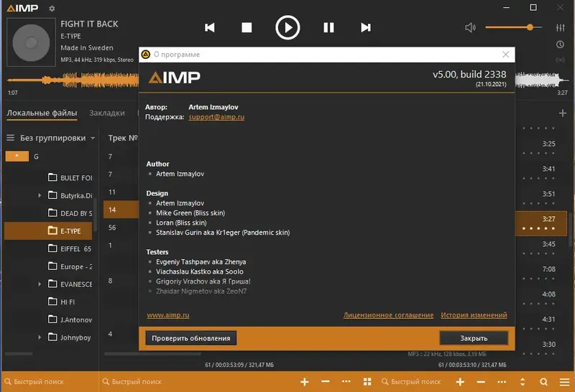The image size is (575, 392).
Task: Stop playback
Action: pyautogui.click(x=247, y=27)
